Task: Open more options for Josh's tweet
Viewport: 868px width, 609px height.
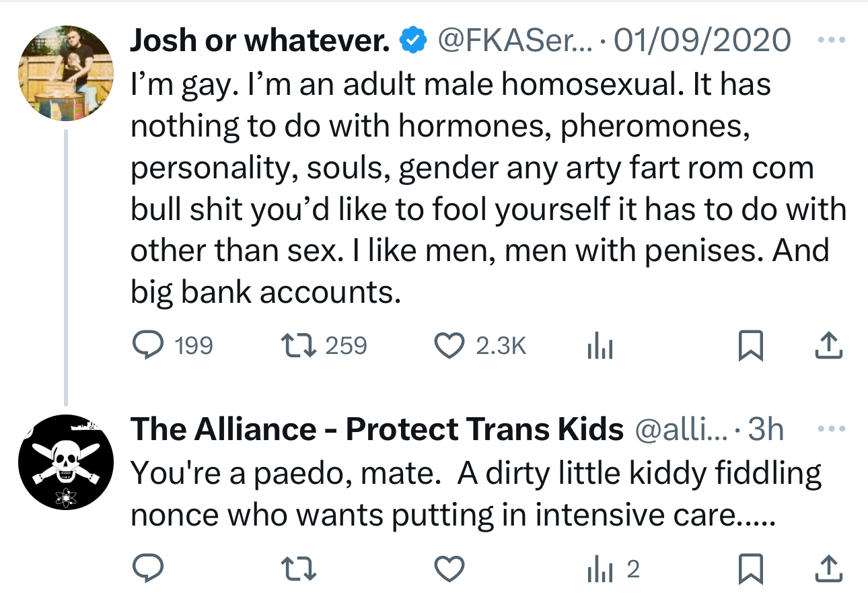Action: point(830,40)
